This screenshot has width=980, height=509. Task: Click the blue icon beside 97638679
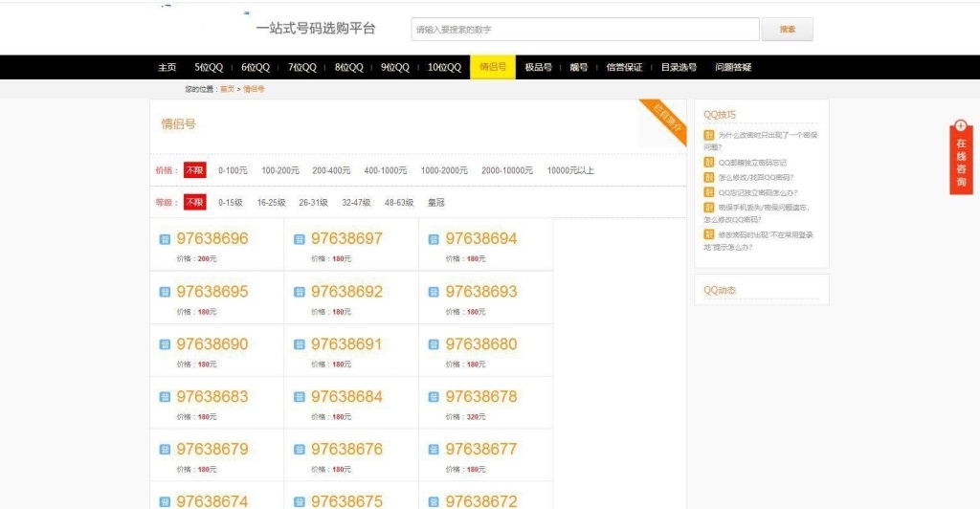click(165, 450)
